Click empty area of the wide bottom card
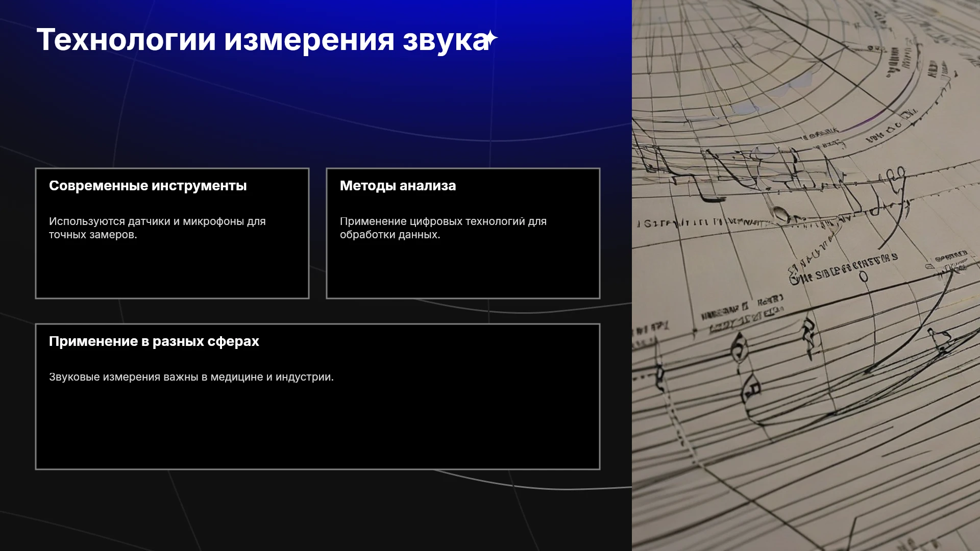The width and height of the screenshot is (980, 551). tap(317, 429)
